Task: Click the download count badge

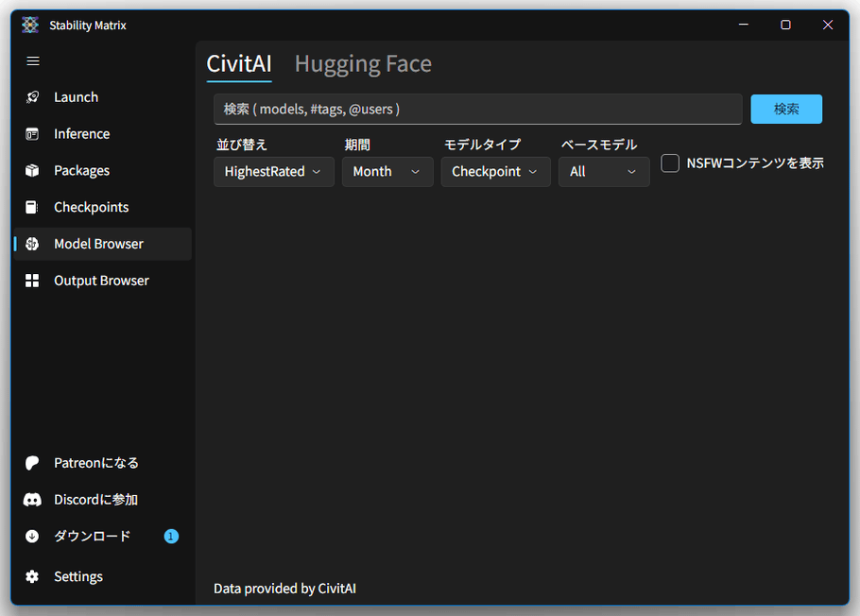Action: tap(171, 537)
